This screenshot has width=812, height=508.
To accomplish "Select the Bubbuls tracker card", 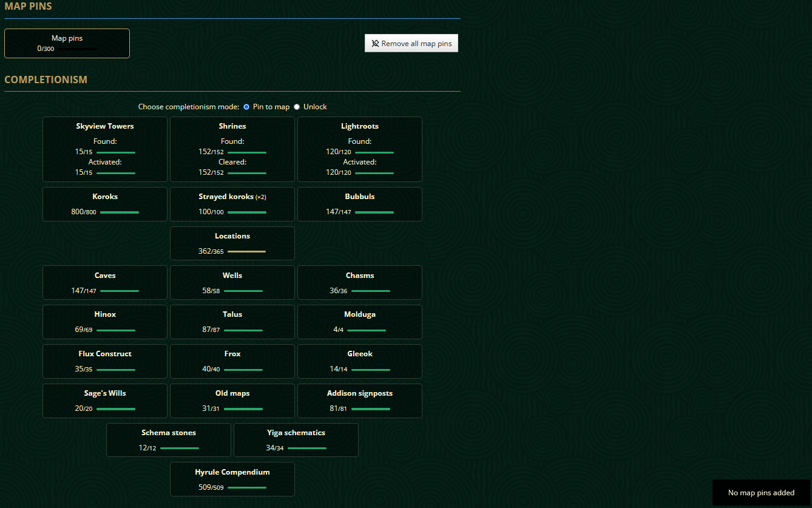I will (x=359, y=204).
